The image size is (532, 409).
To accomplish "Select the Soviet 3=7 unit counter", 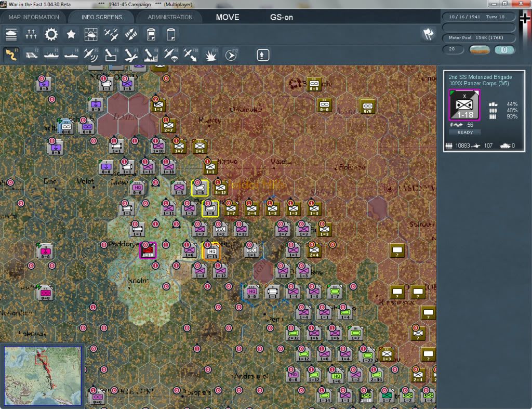I will pos(179,146).
